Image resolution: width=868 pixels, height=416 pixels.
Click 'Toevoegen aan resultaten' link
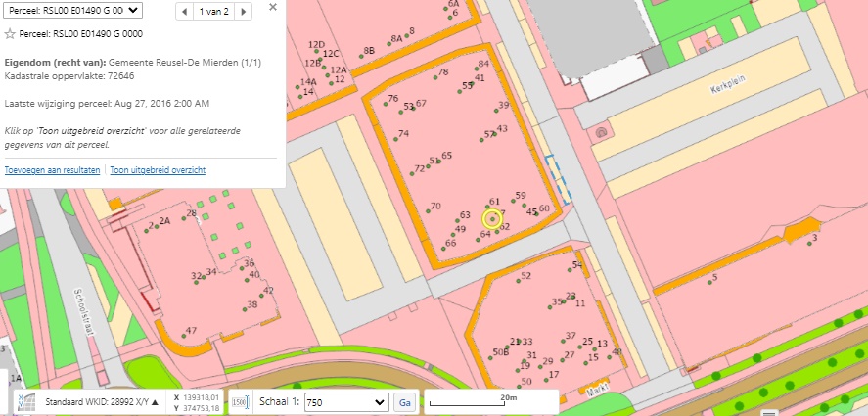click(52, 169)
